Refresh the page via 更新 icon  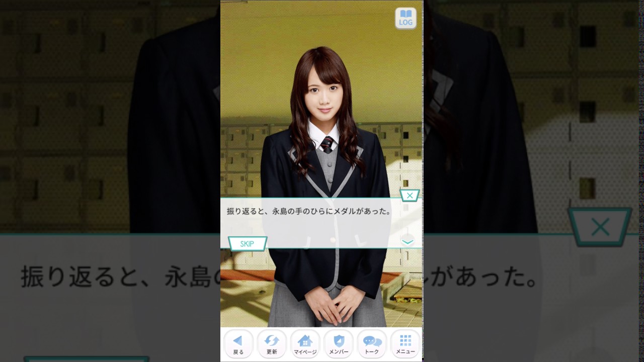272,344
